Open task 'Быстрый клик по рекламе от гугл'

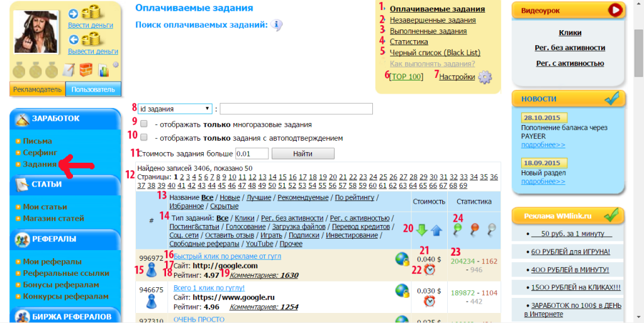point(227,256)
